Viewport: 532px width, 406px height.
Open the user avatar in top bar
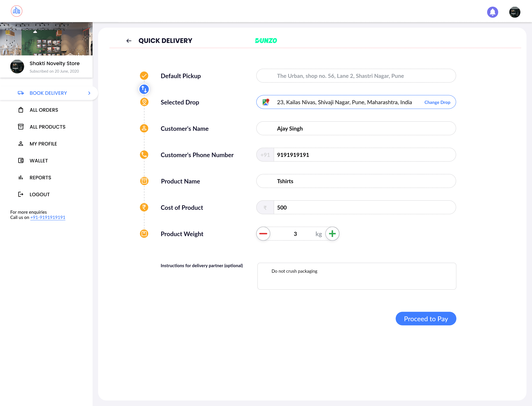point(515,12)
